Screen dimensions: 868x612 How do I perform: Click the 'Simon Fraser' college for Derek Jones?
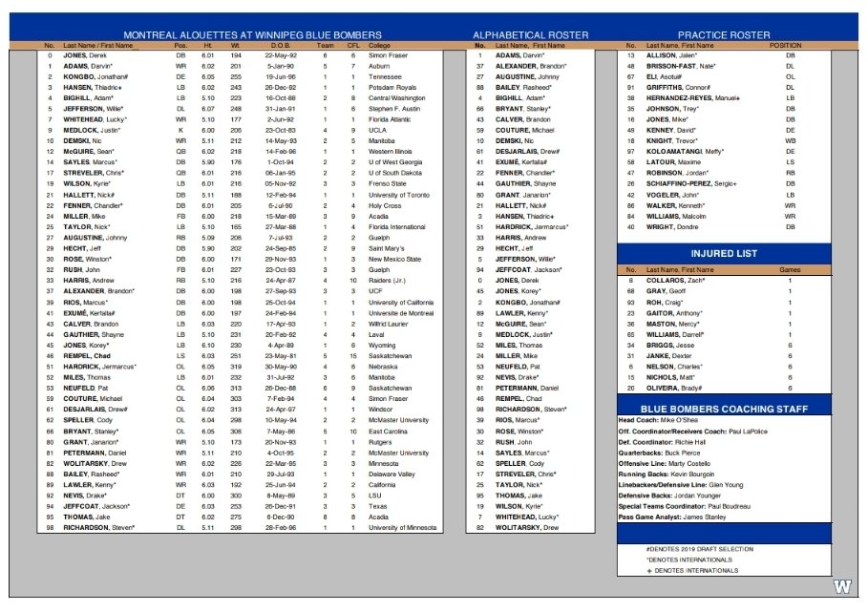pyautogui.click(x=388, y=55)
